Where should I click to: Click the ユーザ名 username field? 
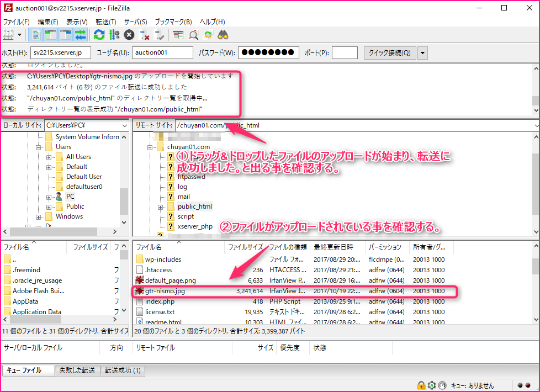click(162, 52)
